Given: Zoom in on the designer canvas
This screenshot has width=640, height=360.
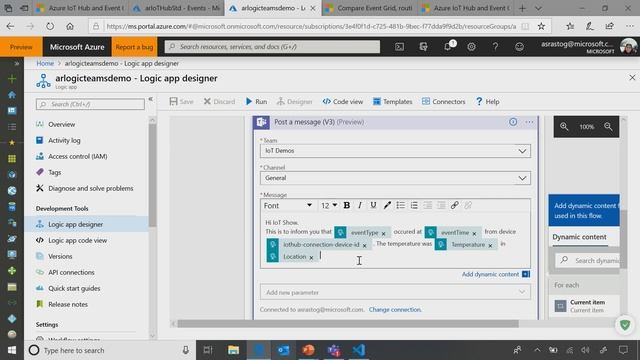Looking at the screenshot, I should point(564,127).
